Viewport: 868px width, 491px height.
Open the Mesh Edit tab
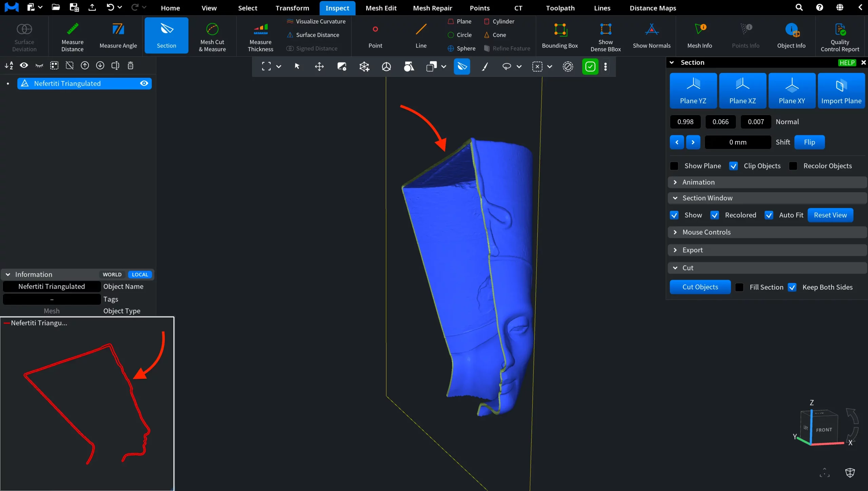click(381, 8)
